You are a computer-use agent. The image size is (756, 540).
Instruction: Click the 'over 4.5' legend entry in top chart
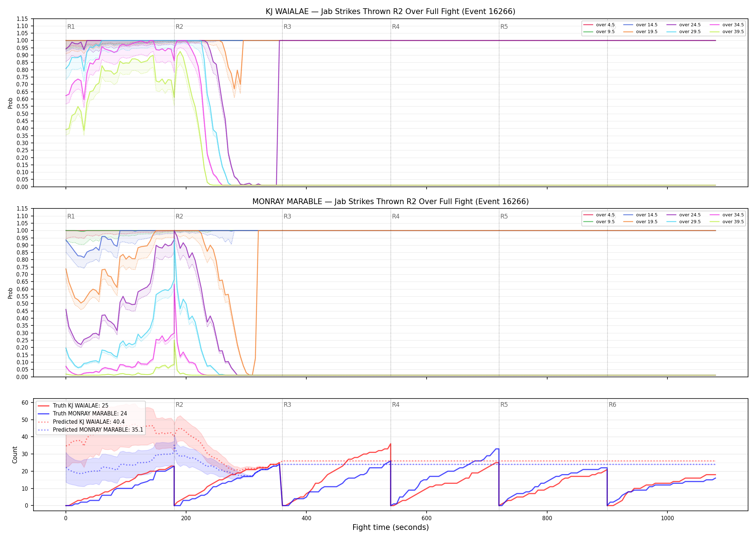(x=599, y=25)
